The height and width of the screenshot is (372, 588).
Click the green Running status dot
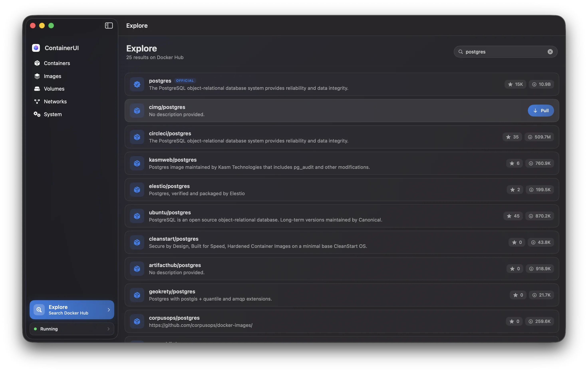(35, 329)
